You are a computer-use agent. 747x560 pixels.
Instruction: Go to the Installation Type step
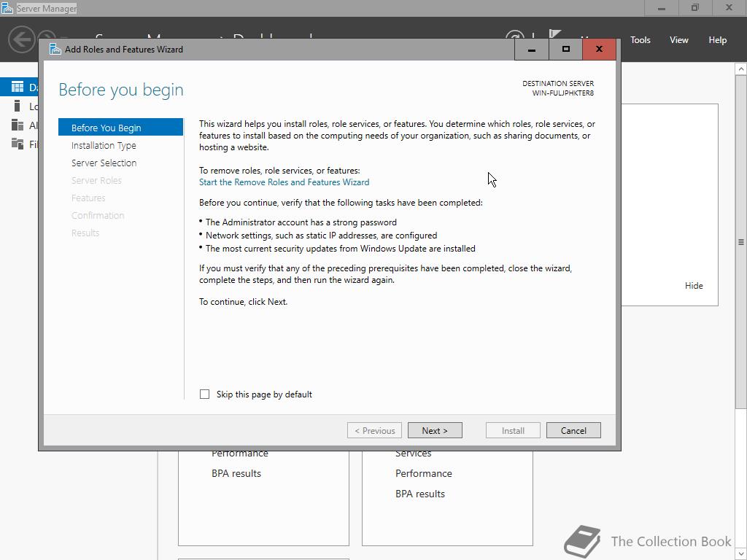click(x=104, y=145)
